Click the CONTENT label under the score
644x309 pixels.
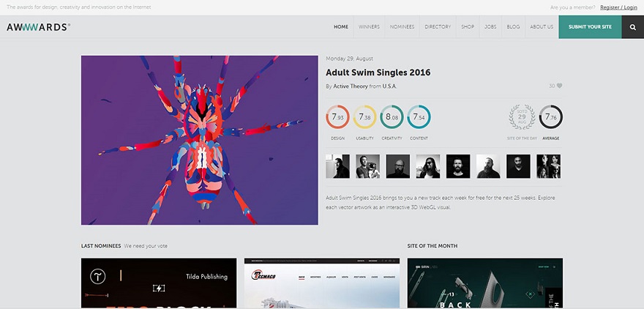coord(419,138)
